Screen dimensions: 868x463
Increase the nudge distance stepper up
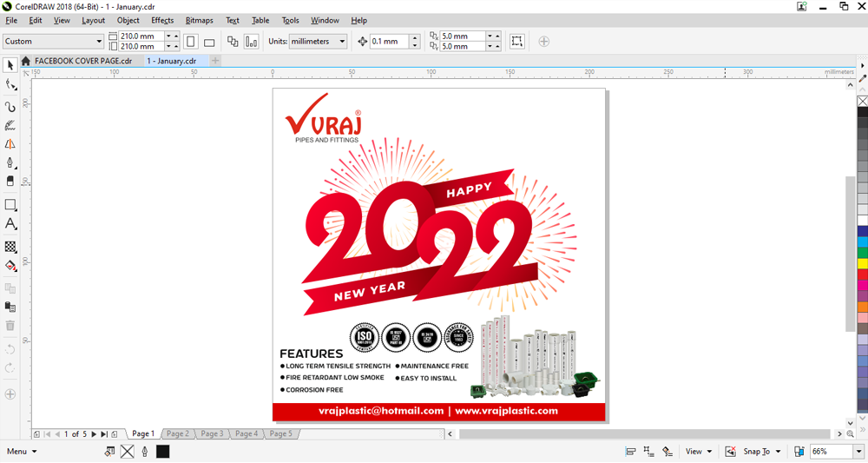[415, 37]
